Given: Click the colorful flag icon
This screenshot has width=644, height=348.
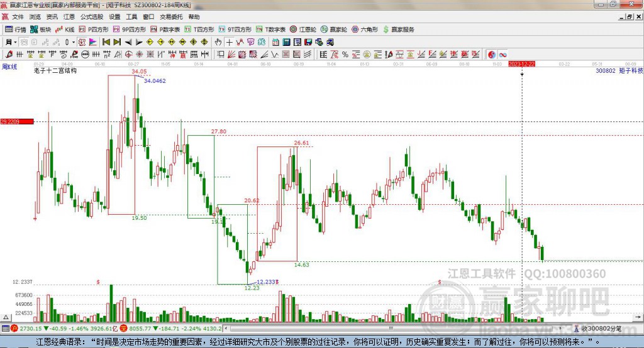Looking at the screenshot, I should tap(93, 42).
